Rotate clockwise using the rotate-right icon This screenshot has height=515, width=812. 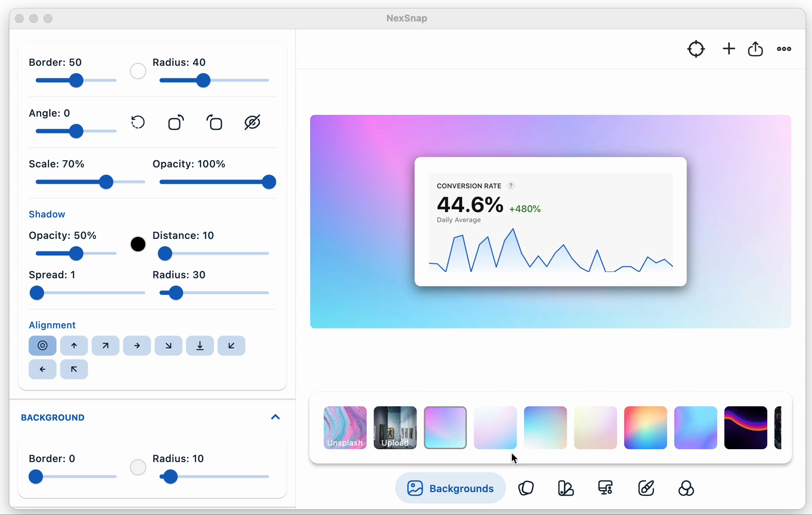pyautogui.click(x=176, y=123)
